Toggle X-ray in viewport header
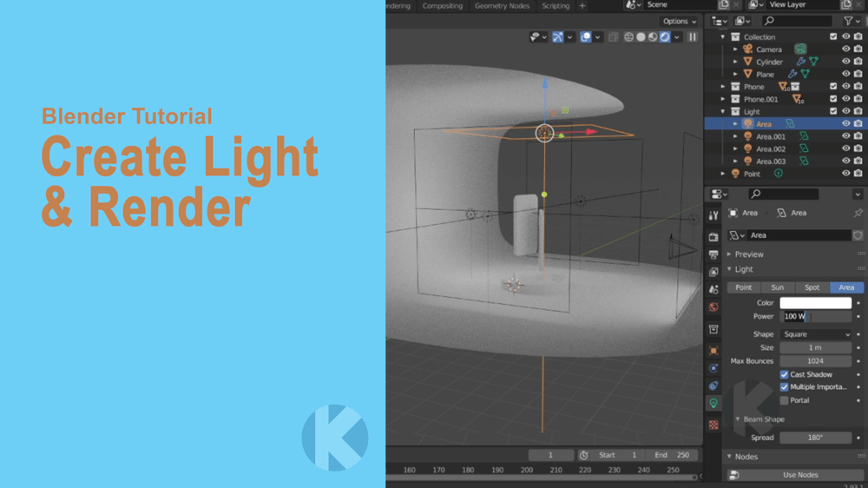868x488 pixels. pyautogui.click(x=613, y=37)
